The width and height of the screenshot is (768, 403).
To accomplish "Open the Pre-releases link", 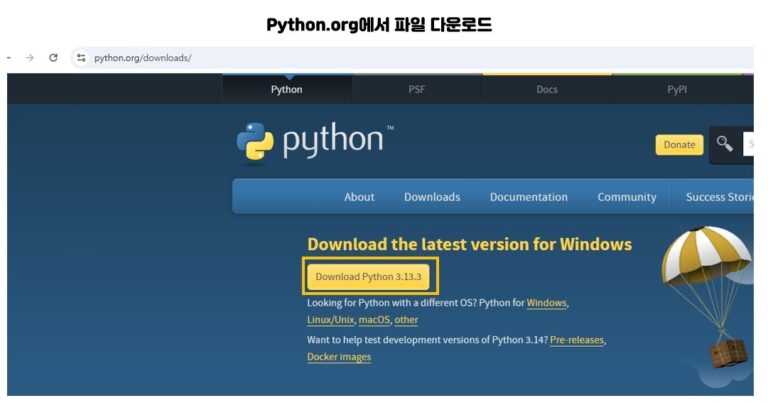I will pos(576,340).
